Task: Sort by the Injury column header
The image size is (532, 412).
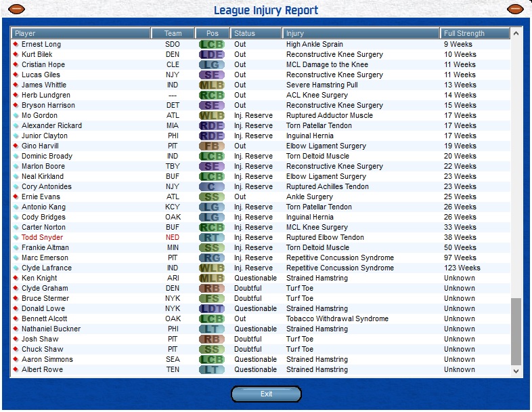Action: [x=361, y=33]
